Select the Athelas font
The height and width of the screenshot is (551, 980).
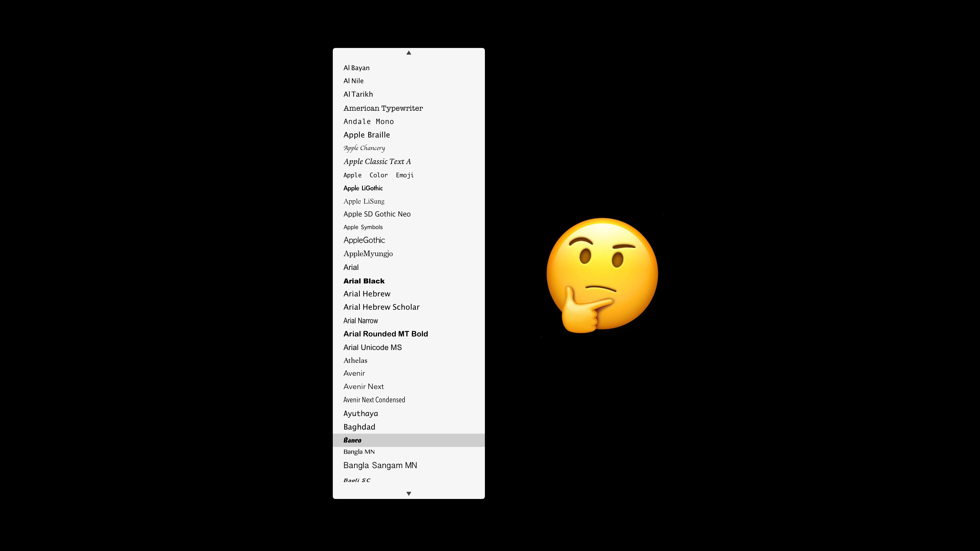click(409, 360)
